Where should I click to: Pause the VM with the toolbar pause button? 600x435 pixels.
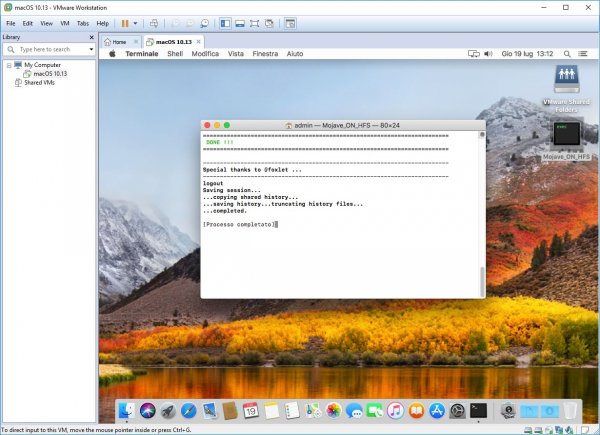tap(125, 24)
